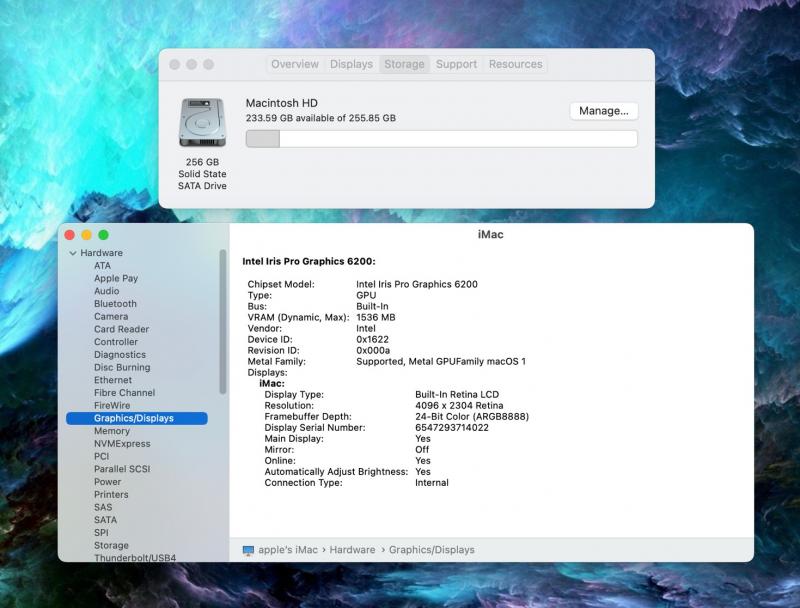The image size is (800, 608).
Task: Click the Connection Type value Internal
Action: 432,483
